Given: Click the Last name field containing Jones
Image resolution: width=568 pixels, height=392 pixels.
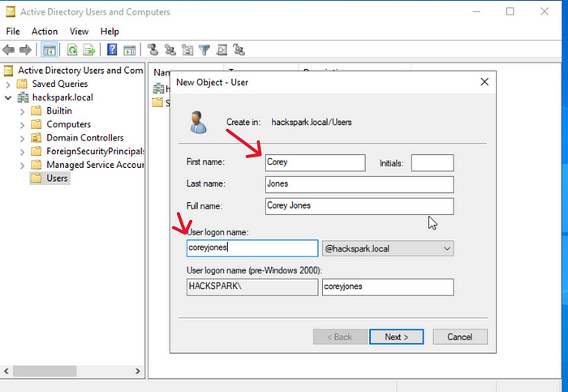Looking at the screenshot, I should 359,184.
